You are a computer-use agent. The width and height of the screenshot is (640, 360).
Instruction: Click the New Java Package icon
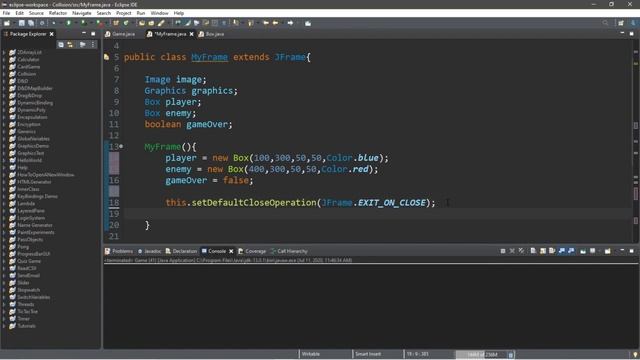116,23
